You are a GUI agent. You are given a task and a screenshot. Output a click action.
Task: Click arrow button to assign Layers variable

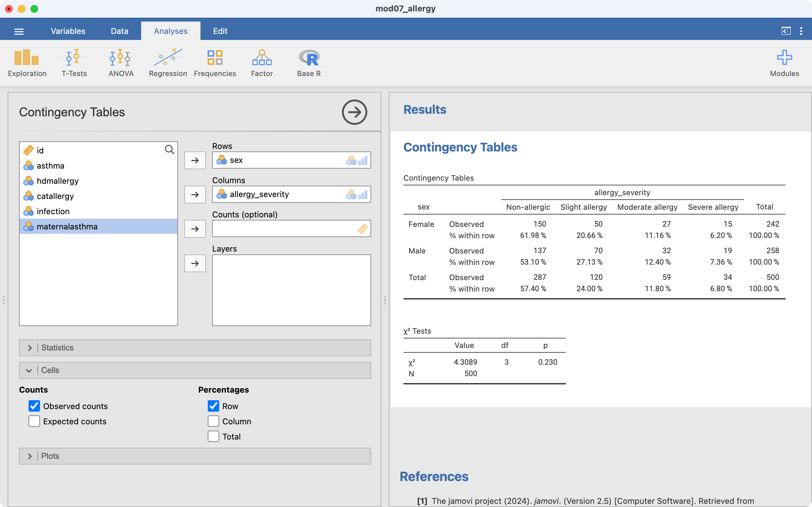click(195, 264)
